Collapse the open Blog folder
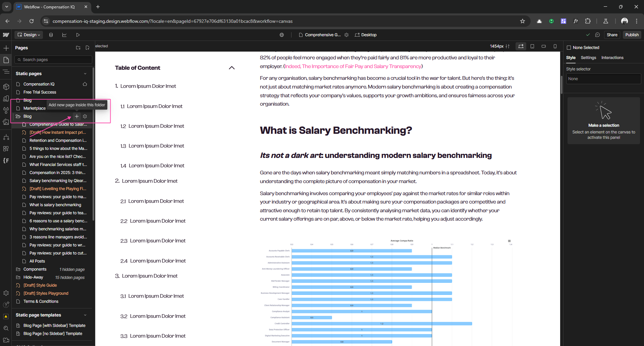 coord(18,116)
